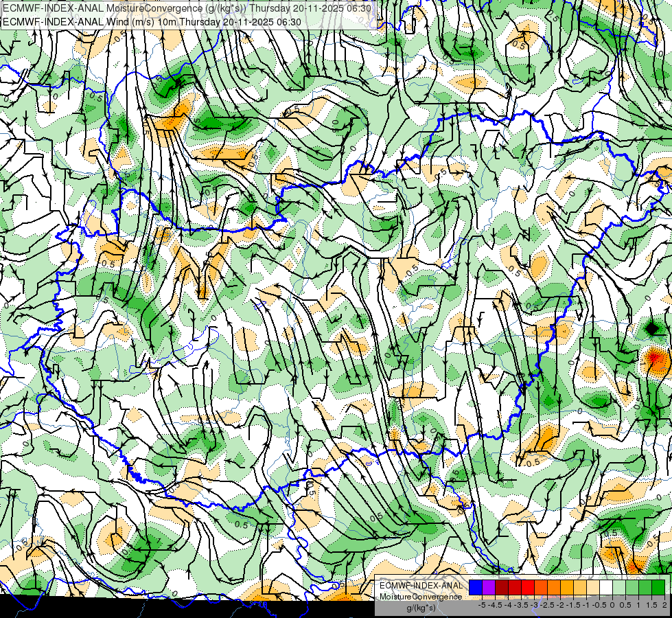Viewport: 672px width, 618px height.
Task: Select the '0' legend tick label
Action: (612, 605)
